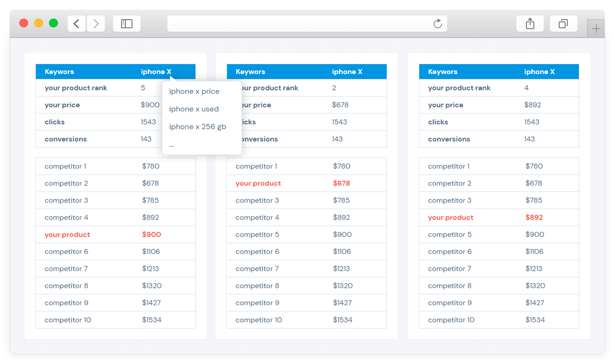Choose 'iphone x 256 gb' from the dropdown
615x364 pixels.
coord(198,127)
